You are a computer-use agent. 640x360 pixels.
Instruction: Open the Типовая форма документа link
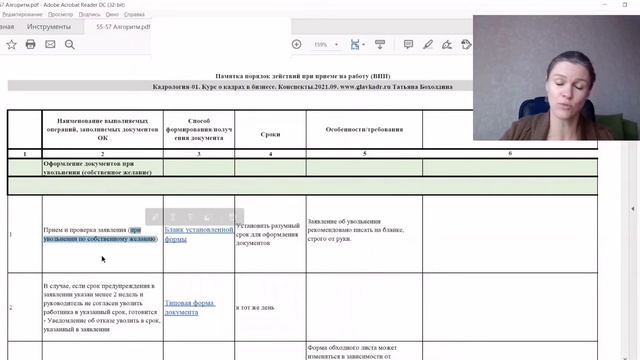pyautogui.click(x=190, y=307)
